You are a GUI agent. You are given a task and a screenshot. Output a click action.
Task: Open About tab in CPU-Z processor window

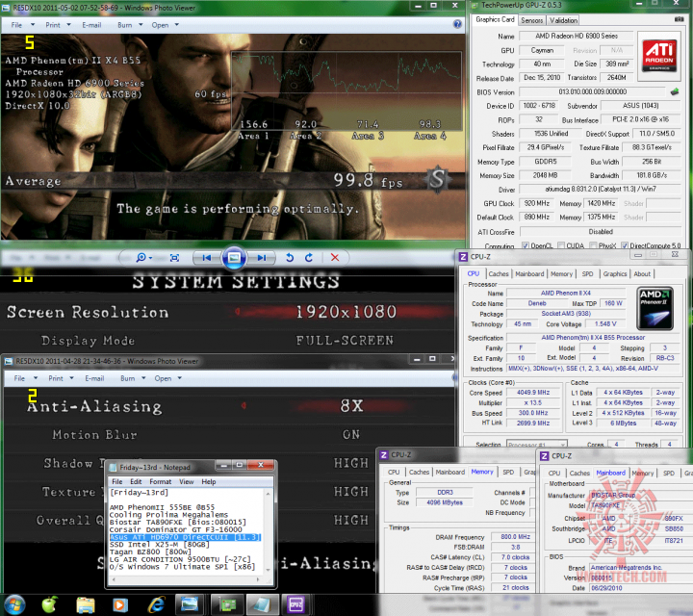(642, 274)
